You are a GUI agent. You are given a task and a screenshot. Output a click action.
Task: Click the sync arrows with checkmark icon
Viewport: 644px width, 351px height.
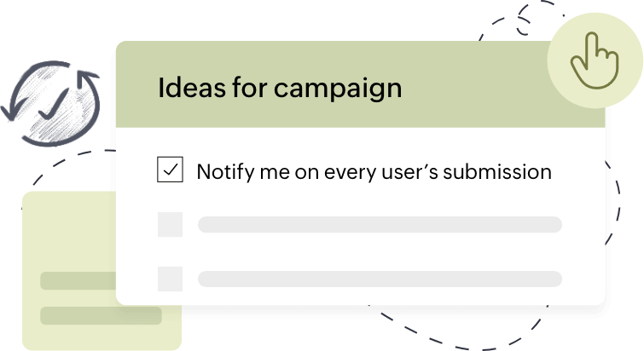tap(50, 103)
